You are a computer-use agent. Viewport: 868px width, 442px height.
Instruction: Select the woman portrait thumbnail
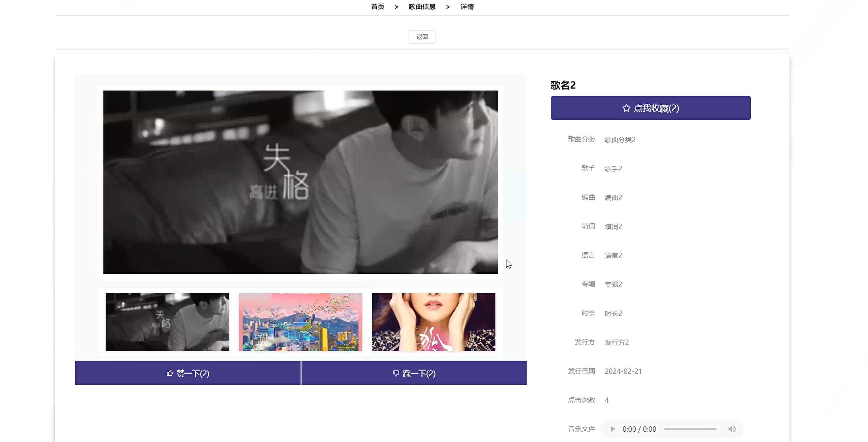tap(434, 322)
